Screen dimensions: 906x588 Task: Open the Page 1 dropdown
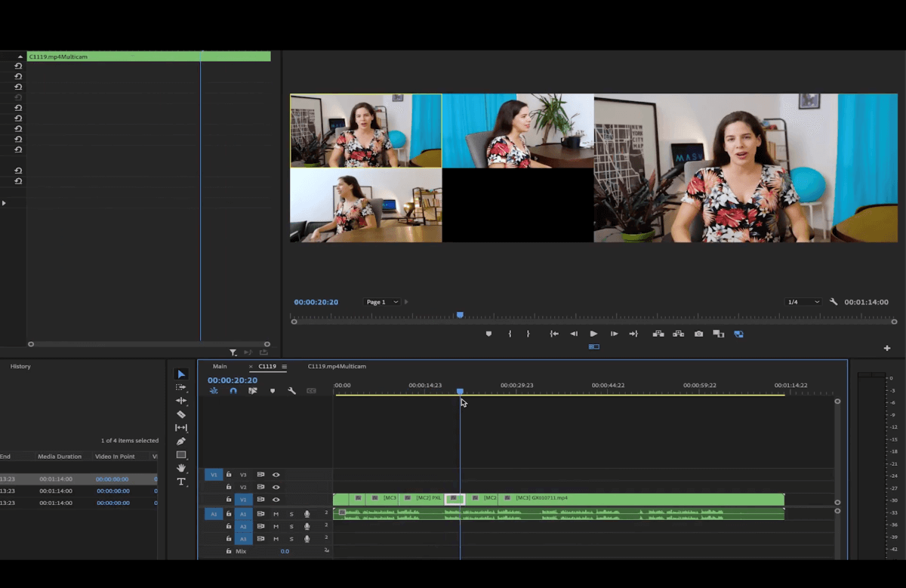tap(383, 302)
